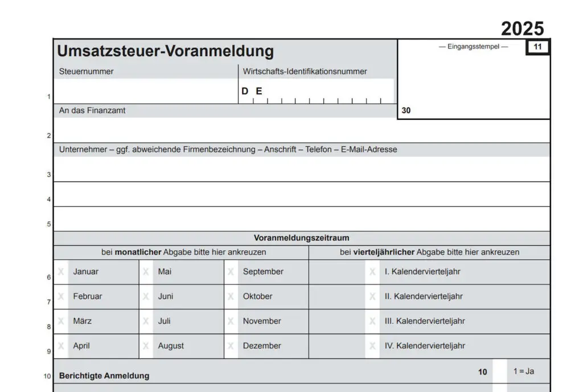
Task: Mark the II. Kalendervierteljahr checkbox
Action: (372, 296)
